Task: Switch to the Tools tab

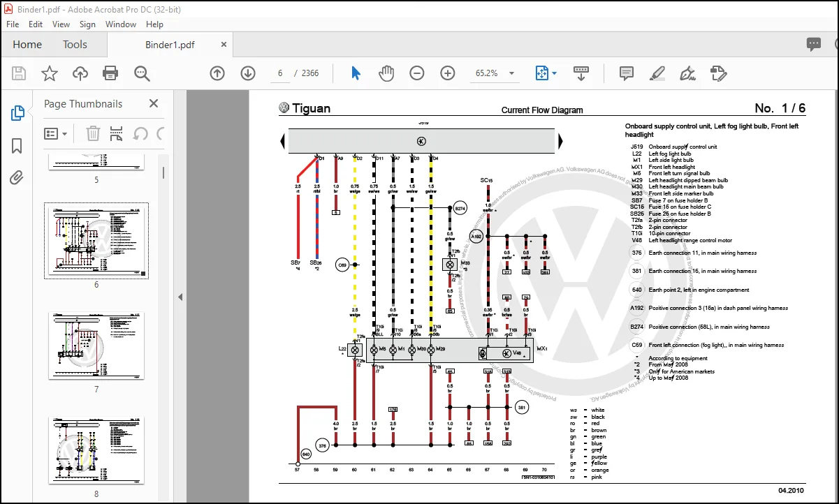Action: pyautogui.click(x=75, y=44)
